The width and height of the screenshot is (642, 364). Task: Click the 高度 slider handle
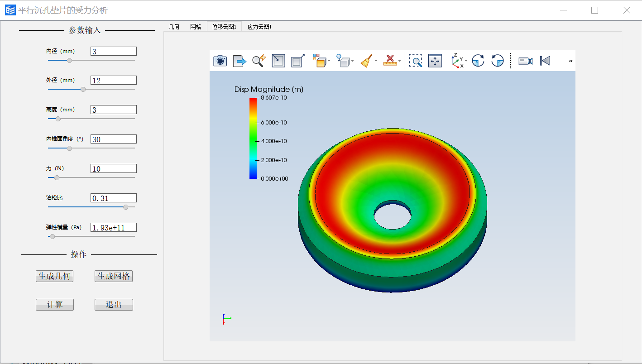[x=58, y=119]
